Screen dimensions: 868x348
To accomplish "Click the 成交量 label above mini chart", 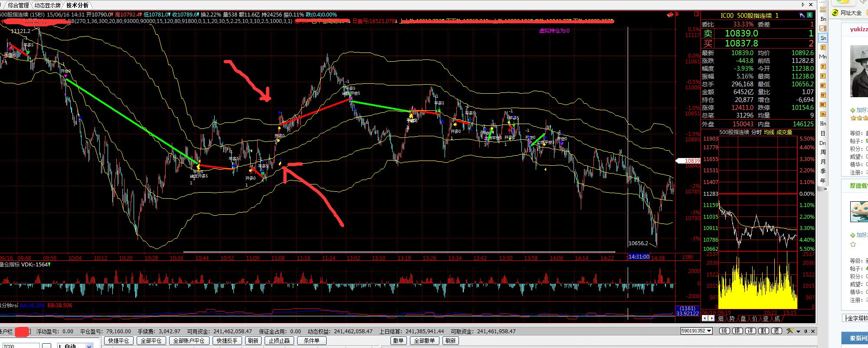I will [x=784, y=132].
